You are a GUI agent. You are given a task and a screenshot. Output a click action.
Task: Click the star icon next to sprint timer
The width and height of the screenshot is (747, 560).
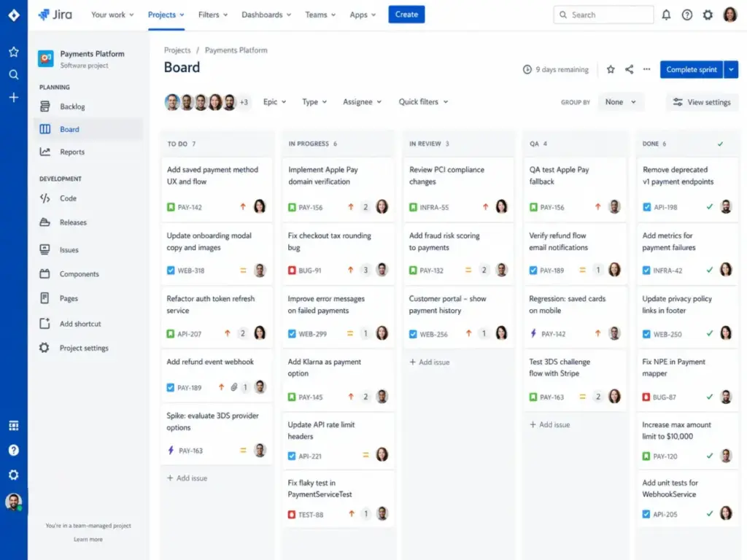click(x=611, y=69)
